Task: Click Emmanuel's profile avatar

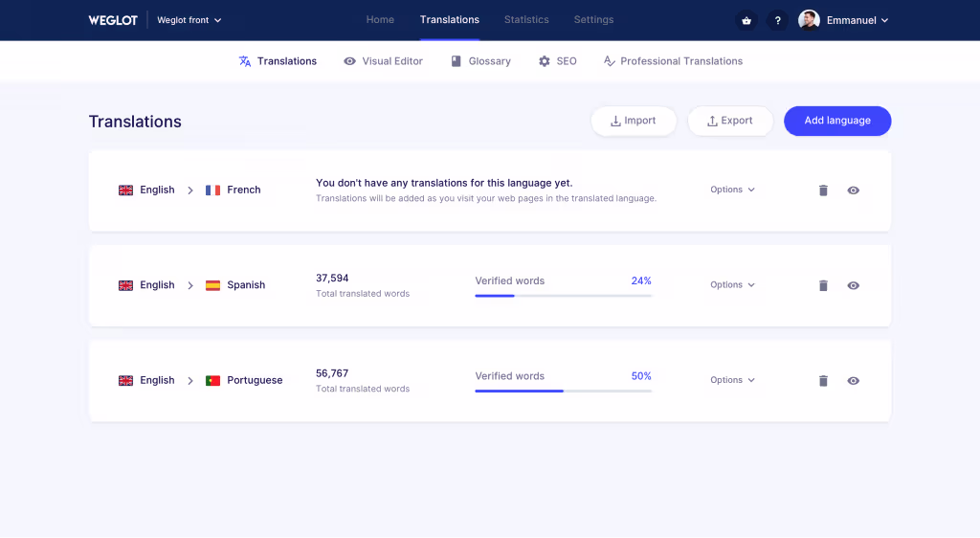Action: [x=809, y=20]
